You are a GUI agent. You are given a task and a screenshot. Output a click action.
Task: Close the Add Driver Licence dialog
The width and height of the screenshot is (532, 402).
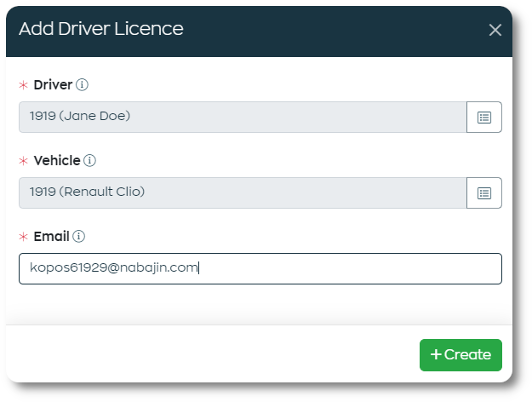[495, 30]
